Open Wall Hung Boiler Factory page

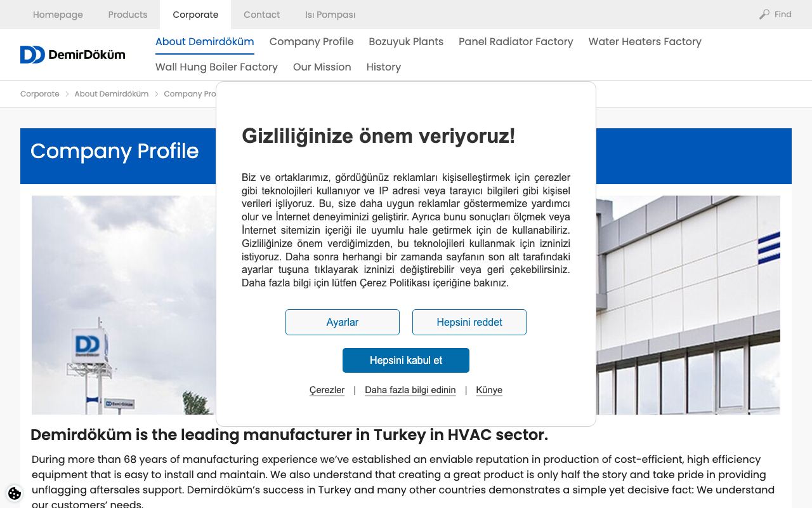pyautogui.click(x=216, y=67)
